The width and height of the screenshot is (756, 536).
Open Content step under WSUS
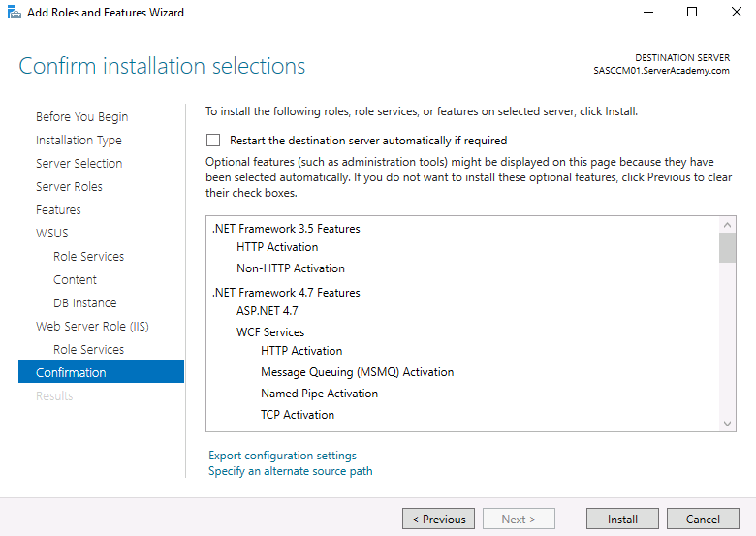click(75, 279)
